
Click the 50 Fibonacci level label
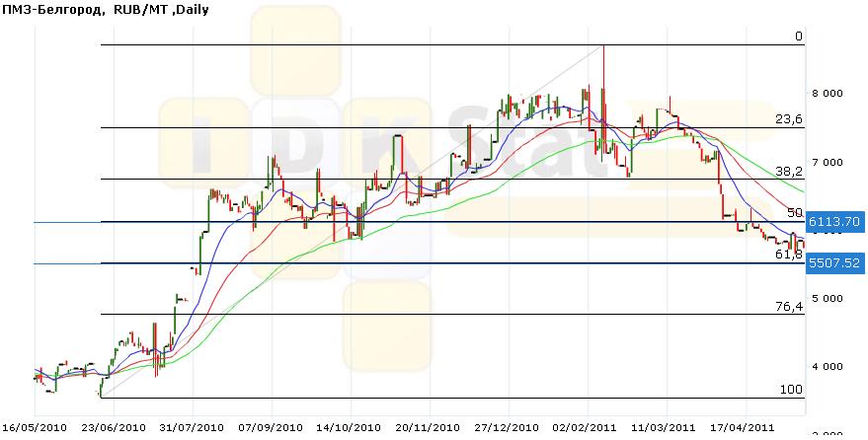(795, 212)
